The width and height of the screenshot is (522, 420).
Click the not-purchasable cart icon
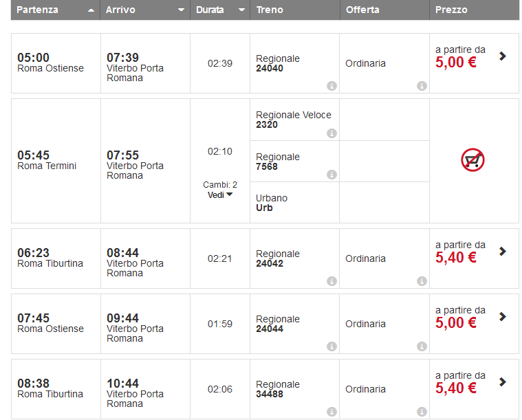[x=473, y=160]
